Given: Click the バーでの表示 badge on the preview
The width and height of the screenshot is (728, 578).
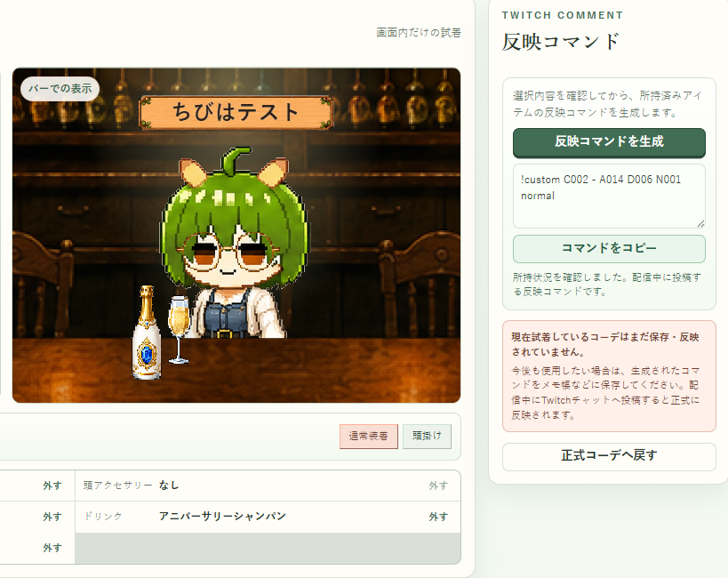Looking at the screenshot, I should [x=60, y=88].
